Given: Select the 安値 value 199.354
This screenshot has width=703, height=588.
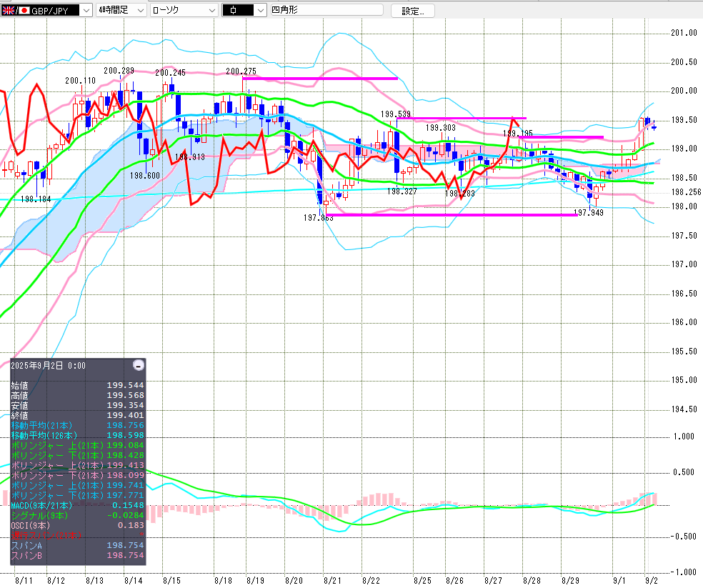Looking at the screenshot, I should tap(125, 405).
